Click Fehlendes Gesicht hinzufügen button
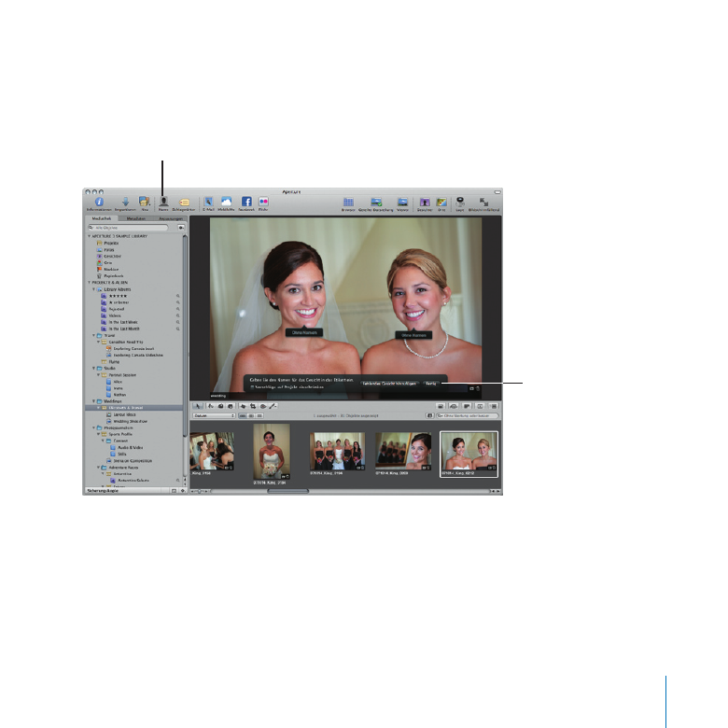 (x=390, y=384)
